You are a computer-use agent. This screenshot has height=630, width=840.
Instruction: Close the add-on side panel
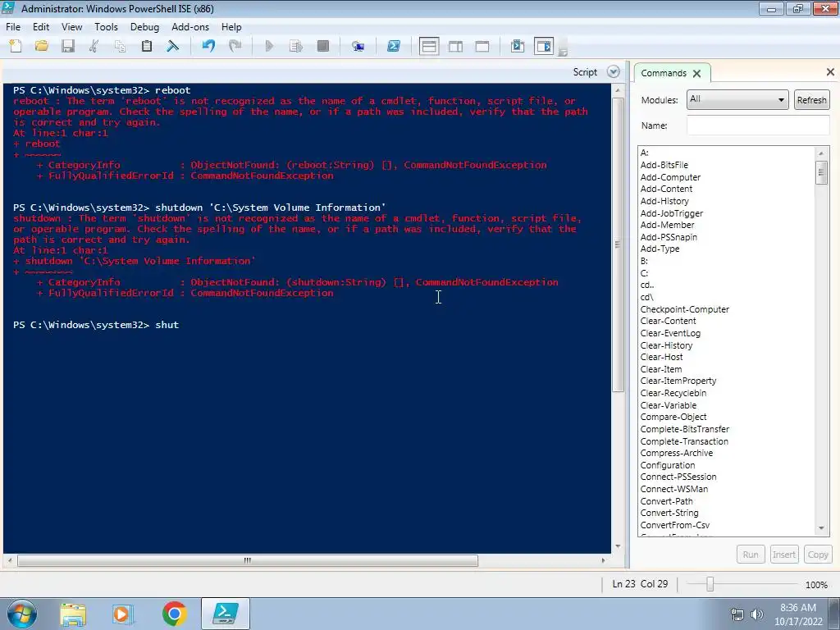830,72
